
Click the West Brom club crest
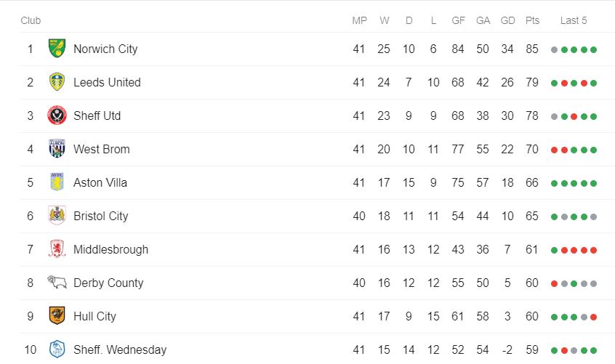(57, 149)
